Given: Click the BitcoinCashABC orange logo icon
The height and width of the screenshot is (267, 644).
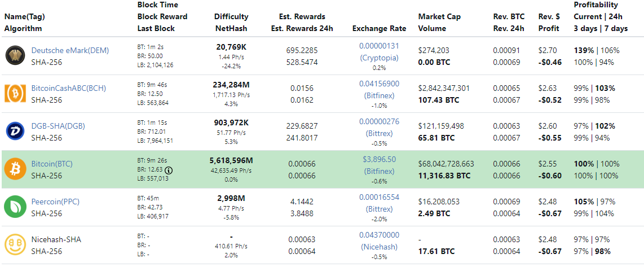Looking at the screenshot, I should (14, 93).
